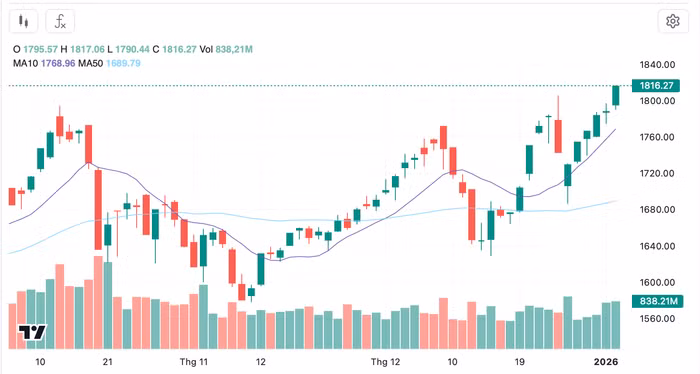
Task: Click the Thg 12 time axis label
Action: tap(385, 362)
